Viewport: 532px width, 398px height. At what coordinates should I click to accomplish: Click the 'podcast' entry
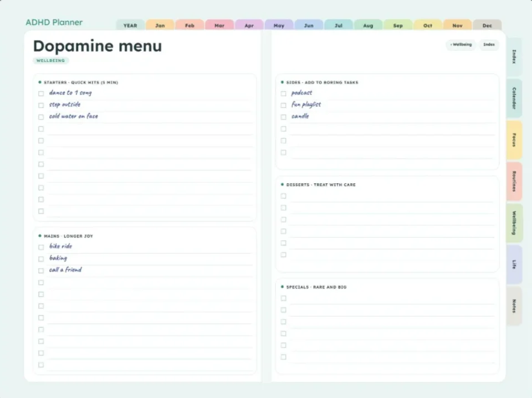pyautogui.click(x=301, y=92)
